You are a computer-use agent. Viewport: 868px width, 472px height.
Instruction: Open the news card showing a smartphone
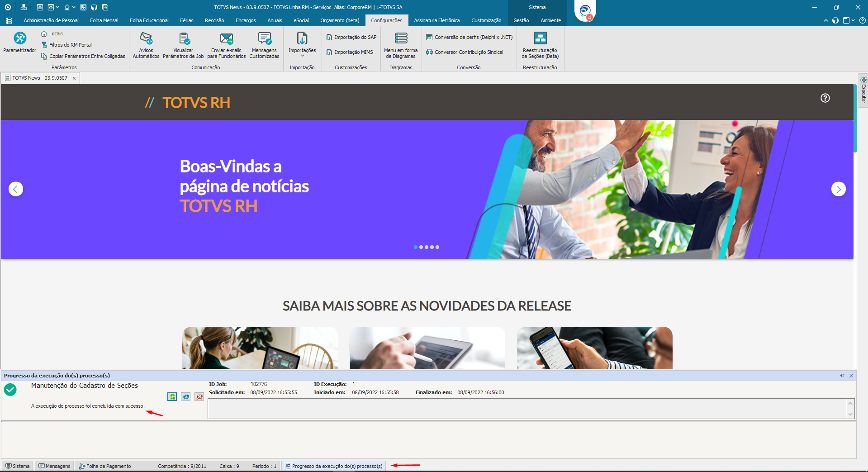pos(595,348)
